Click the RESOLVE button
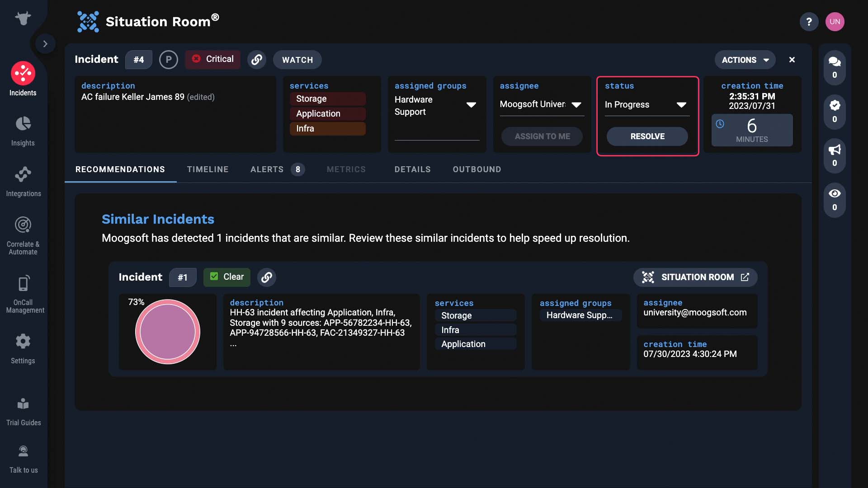 pos(647,136)
